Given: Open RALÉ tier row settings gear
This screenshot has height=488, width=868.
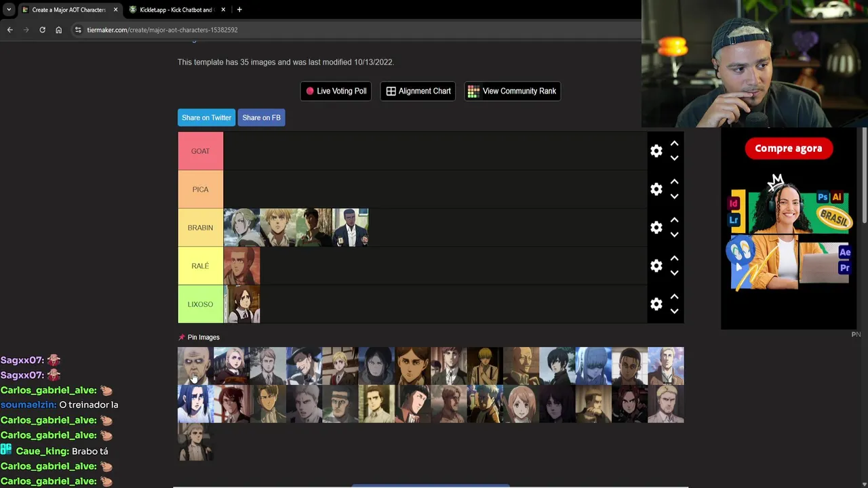Looking at the screenshot, I should point(656,266).
